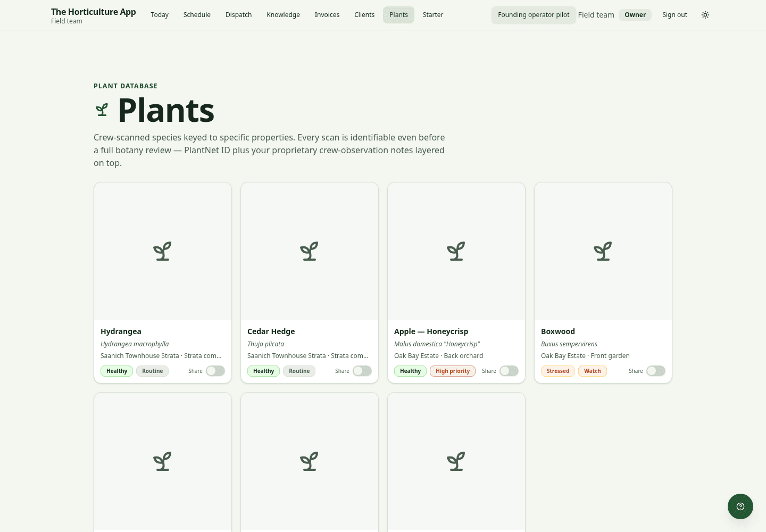Open the Hydrangea card sprout placeholder image
This screenshot has height=532, width=766.
point(163,251)
